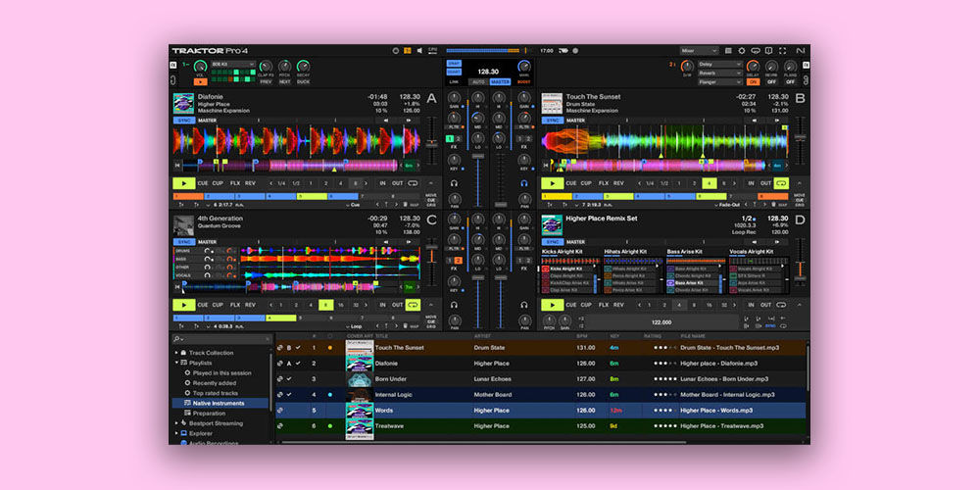Viewport: 980px width, 490px height.
Task: Click MASTER button in the master clock
Action: pos(500,82)
